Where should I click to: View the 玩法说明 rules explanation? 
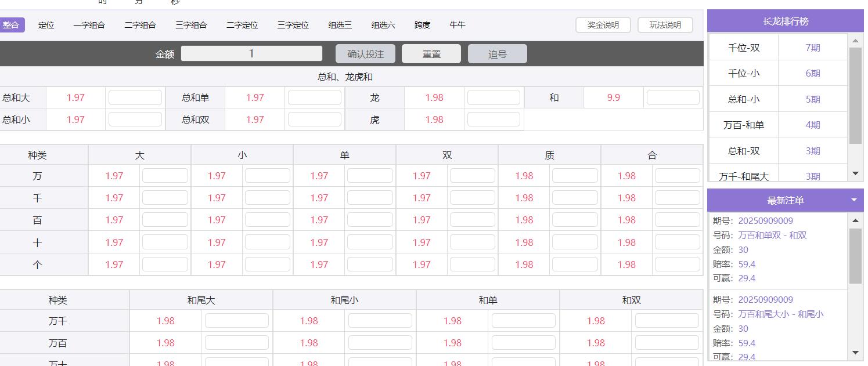point(665,25)
